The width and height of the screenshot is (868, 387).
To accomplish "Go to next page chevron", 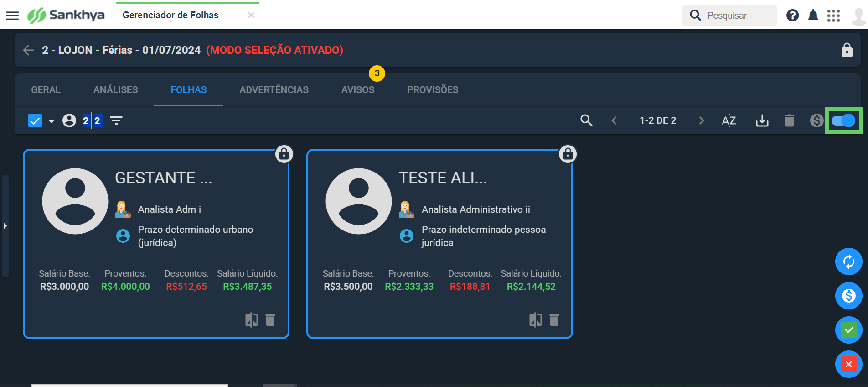I will tap(702, 120).
